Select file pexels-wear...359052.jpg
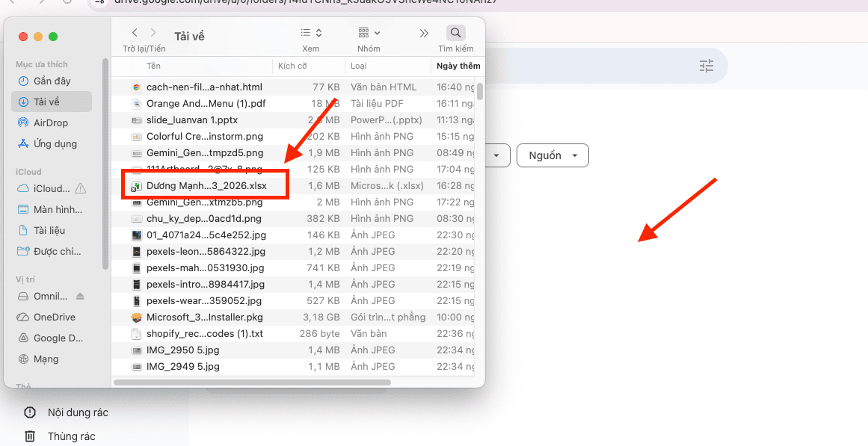The width and height of the screenshot is (868, 446). point(203,301)
